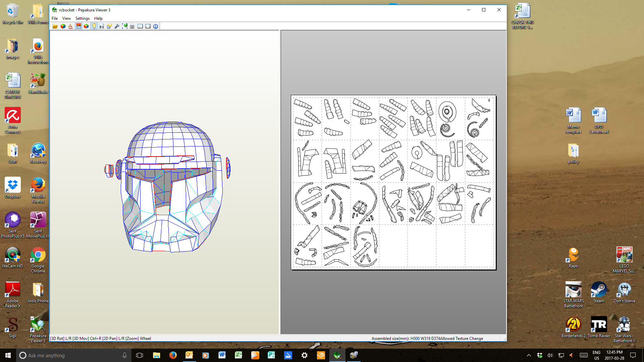Click the volume speaker tray icon

click(550, 355)
